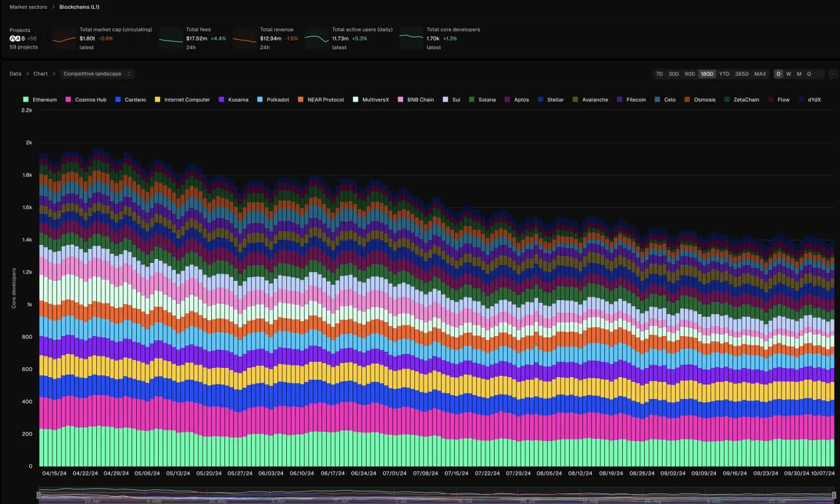Click the Total market cap sparkline icon
The image size is (840, 504).
click(x=64, y=39)
